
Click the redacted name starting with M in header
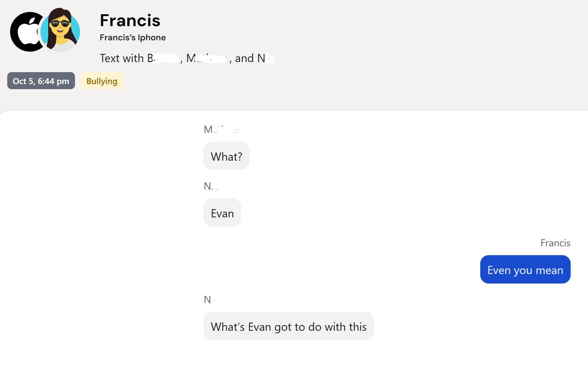[x=206, y=58]
